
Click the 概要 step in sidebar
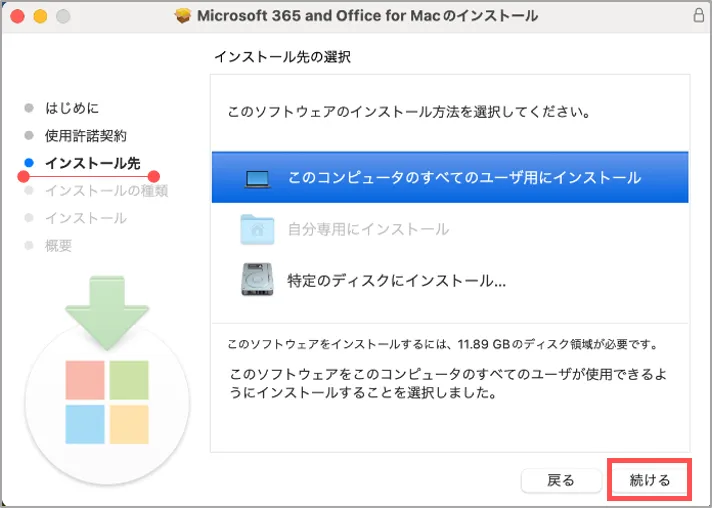tap(58, 246)
